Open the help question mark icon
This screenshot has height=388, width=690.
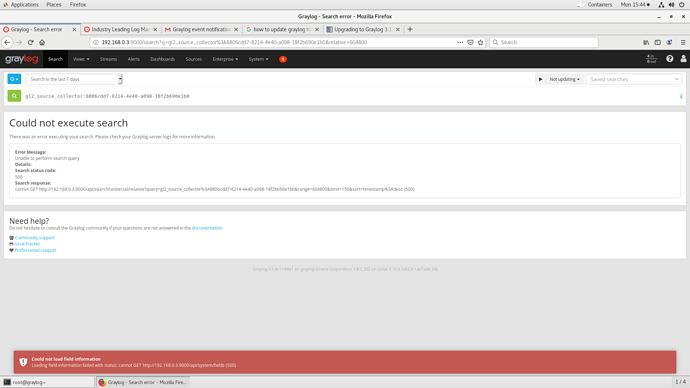point(669,59)
